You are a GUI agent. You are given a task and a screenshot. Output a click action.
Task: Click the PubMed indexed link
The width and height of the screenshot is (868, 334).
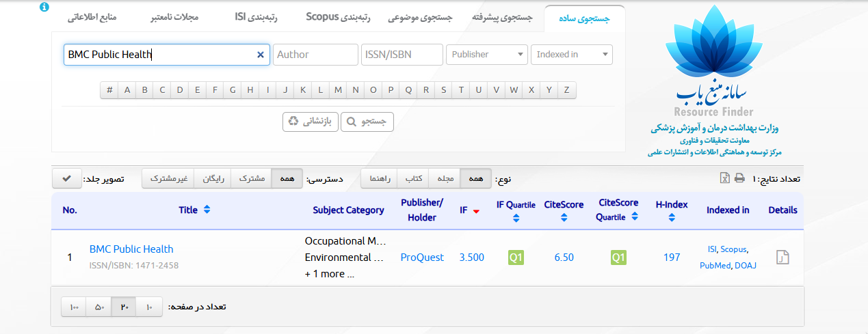pyautogui.click(x=715, y=266)
